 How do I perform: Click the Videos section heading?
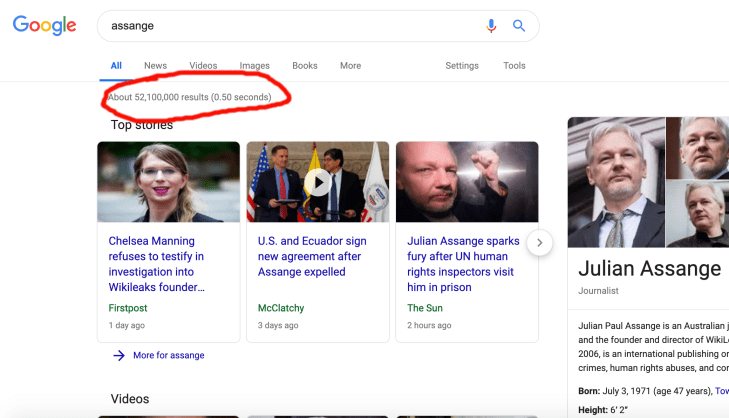[x=130, y=399]
